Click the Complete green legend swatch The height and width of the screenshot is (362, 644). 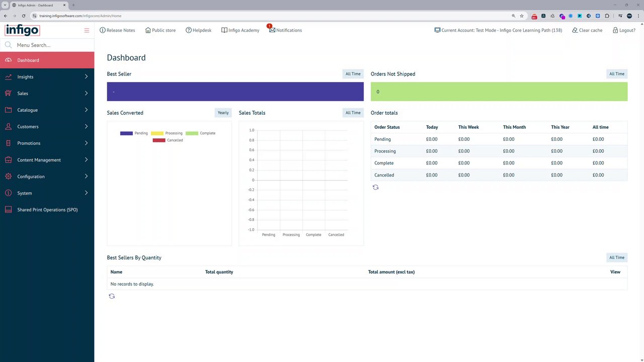pyautogui.click(x=192, y=133)
